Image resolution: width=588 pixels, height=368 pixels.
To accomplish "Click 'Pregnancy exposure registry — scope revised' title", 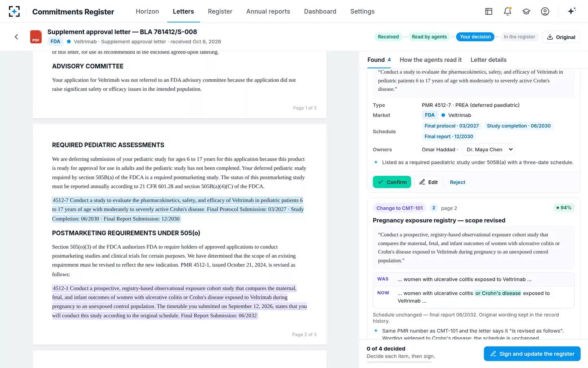I will tap(439, 220).
